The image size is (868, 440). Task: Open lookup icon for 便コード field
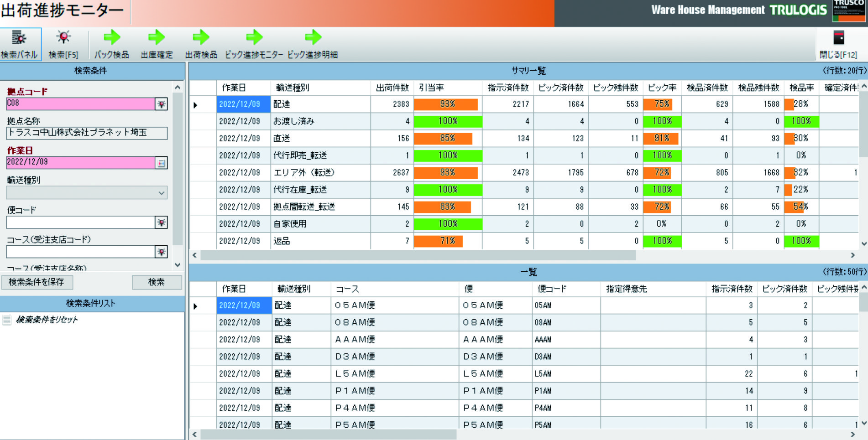tap(162, 223)
